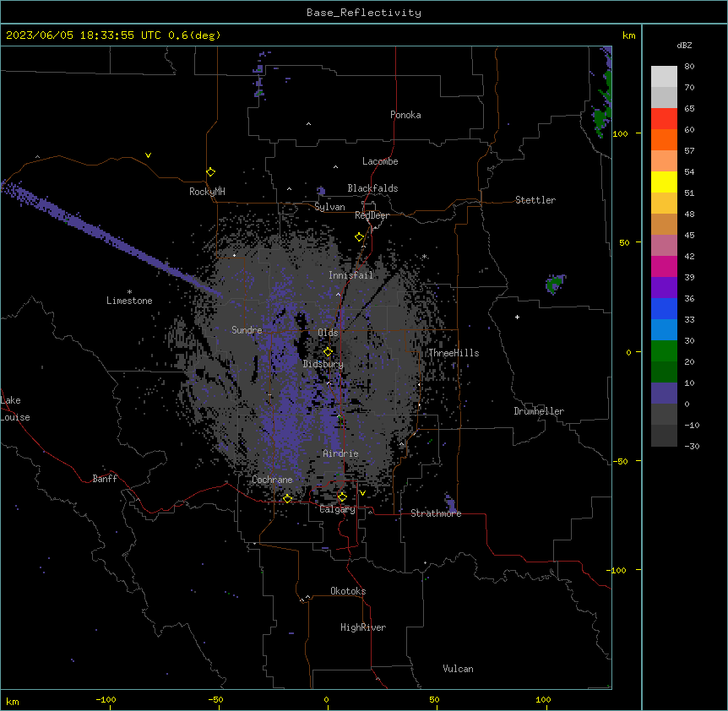This screenshot has height=711, width=728.
Task: Click the -100 tick on the horizontal axis
Action: [x=106, y=699]
